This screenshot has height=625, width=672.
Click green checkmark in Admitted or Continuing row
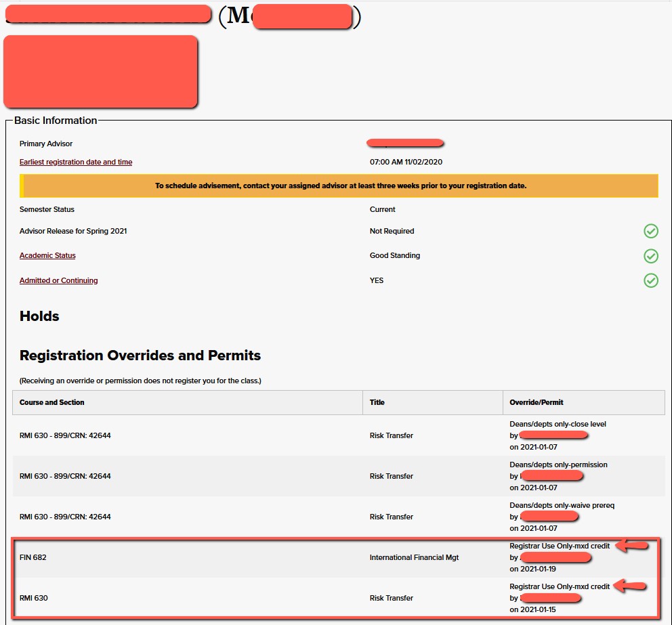(x=650, y=280)
